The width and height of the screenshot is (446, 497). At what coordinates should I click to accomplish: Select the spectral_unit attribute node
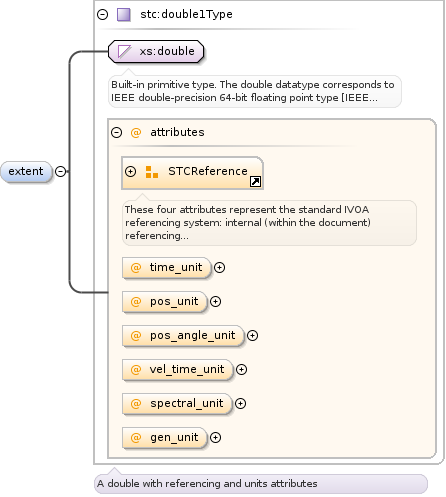tap(177, 404)
